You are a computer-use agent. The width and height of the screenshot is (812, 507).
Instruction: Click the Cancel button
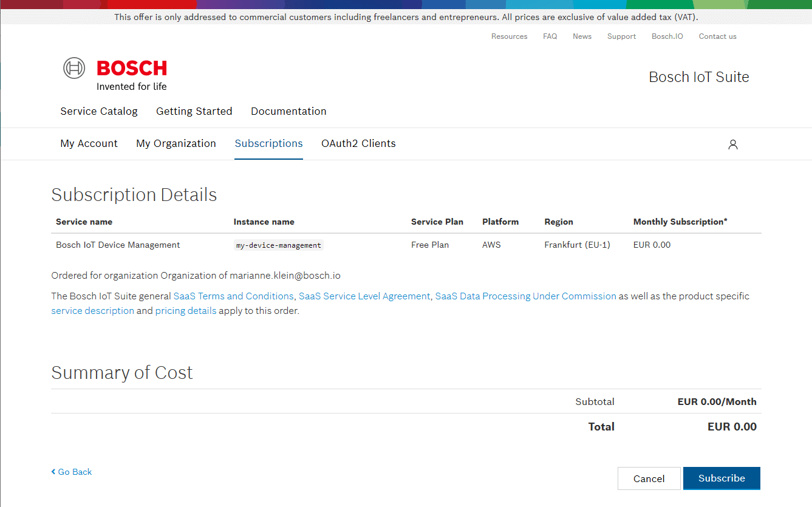(x=649, y=478)
